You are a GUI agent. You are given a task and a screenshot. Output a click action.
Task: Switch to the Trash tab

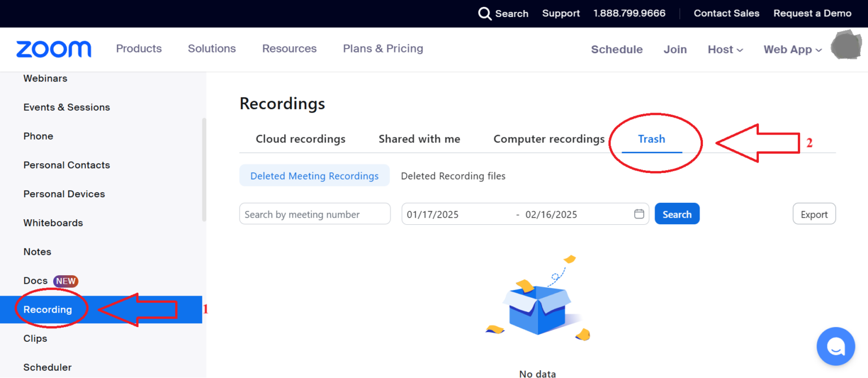tap(651, 138)
